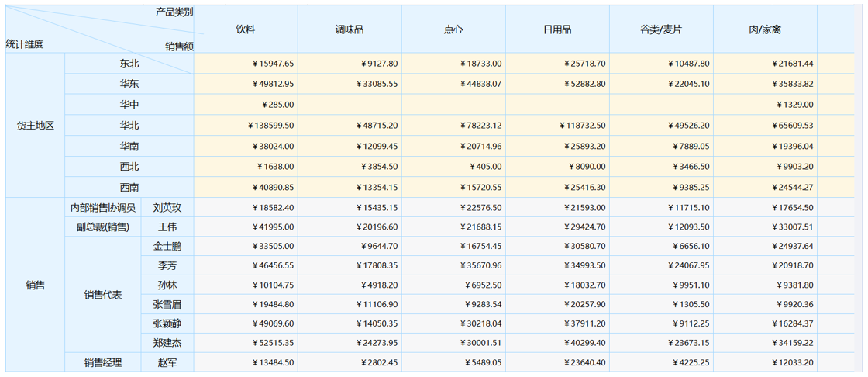The image size is (868, 377).
Task: Click employee name 郑建杰
Action: coord(168,343)
